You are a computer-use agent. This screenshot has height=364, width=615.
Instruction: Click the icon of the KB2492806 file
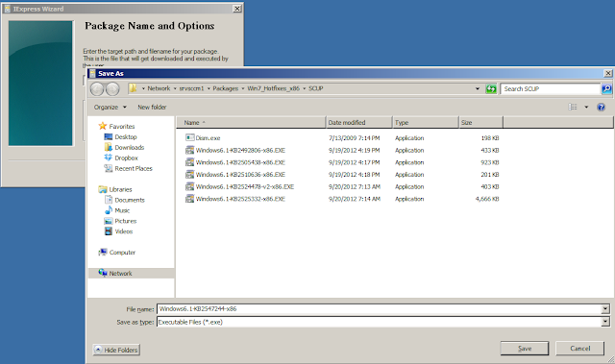190,150
